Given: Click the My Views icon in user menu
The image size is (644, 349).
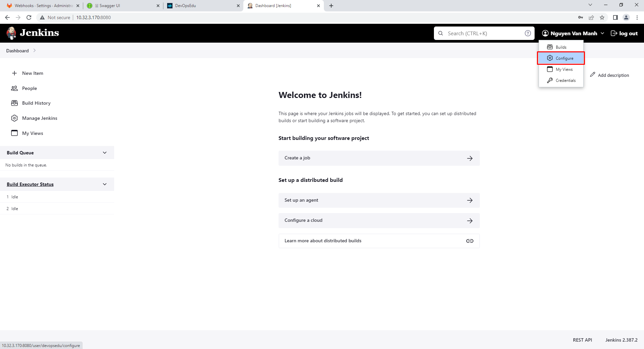Looking at the screenshot, I should [550, 69].
